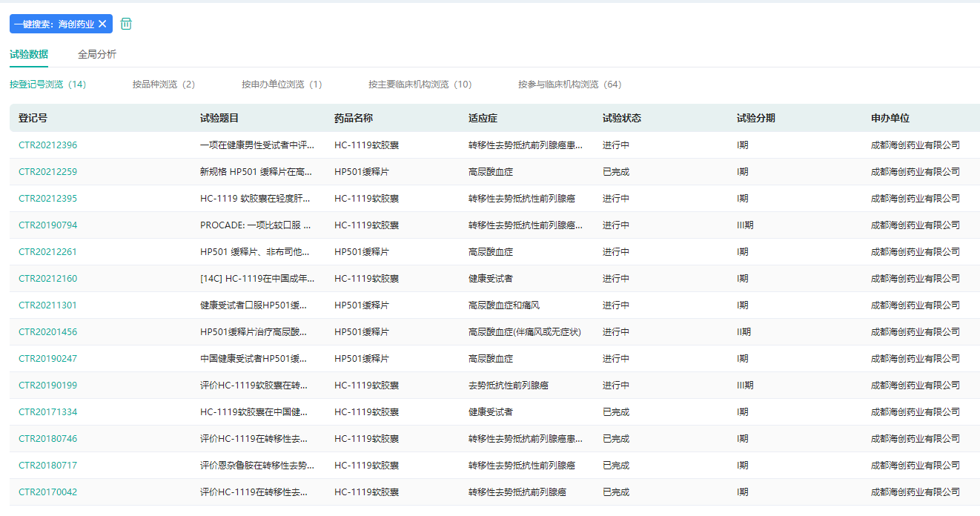
Task: Click title 健康受试者口服HP501缓...
Action: (254, 305)
